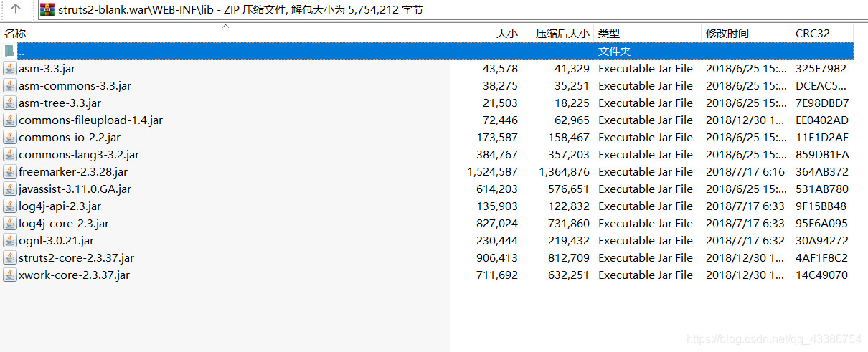Click the CRC32 value 364AB372
This screenshot has height=352, width=868.
821,172
